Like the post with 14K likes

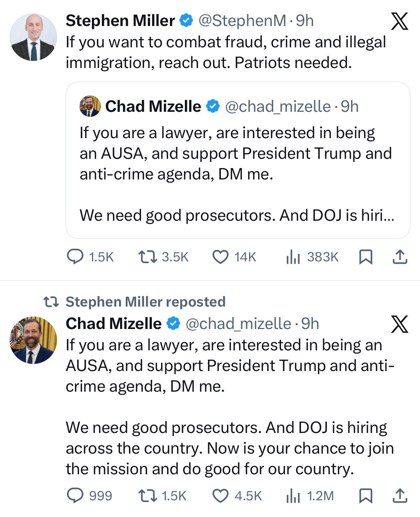click(220, 257)
